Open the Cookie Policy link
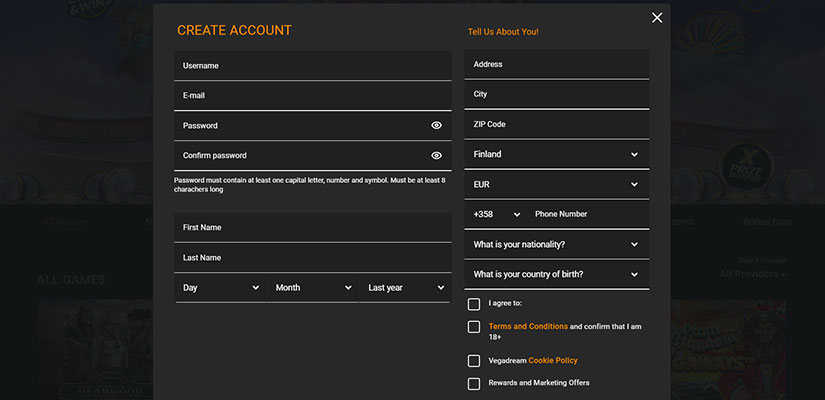Screen dimensions: 825x400 (553, 361)
